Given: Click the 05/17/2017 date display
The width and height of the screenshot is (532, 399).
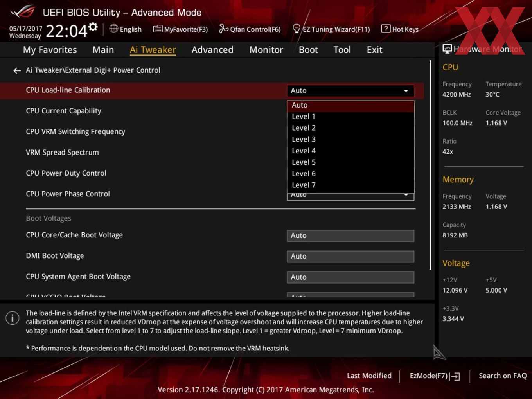Looking at the screenshot, I should [25, 29].
